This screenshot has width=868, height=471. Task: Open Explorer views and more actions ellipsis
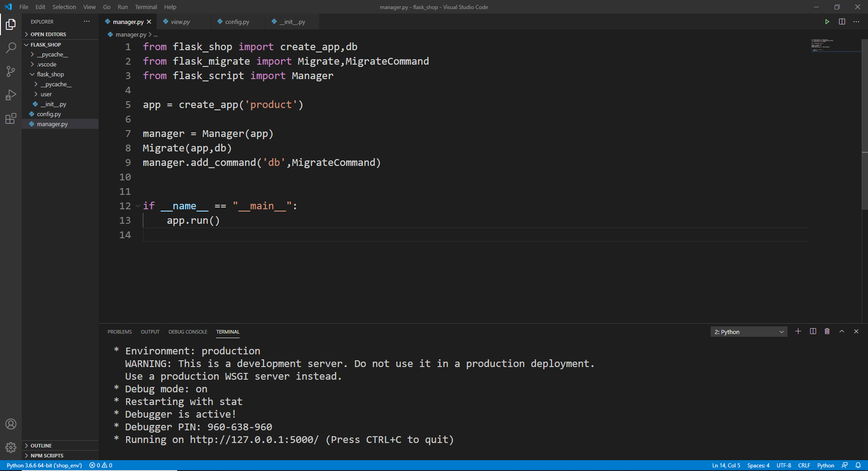click(87, 21)
